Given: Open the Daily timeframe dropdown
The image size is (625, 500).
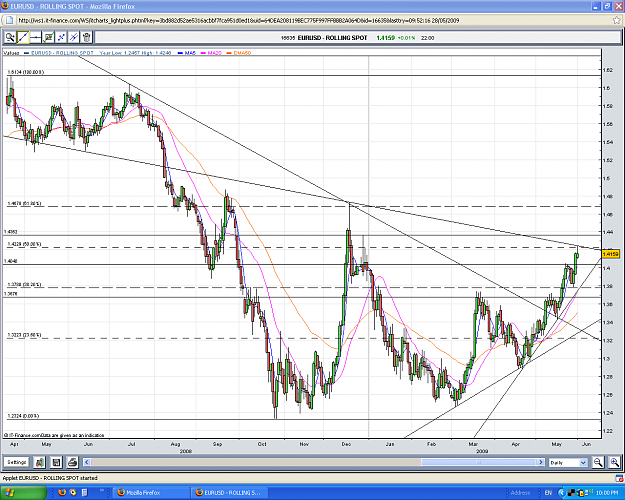Looking at the screenshot, I should tap(568, 463).
